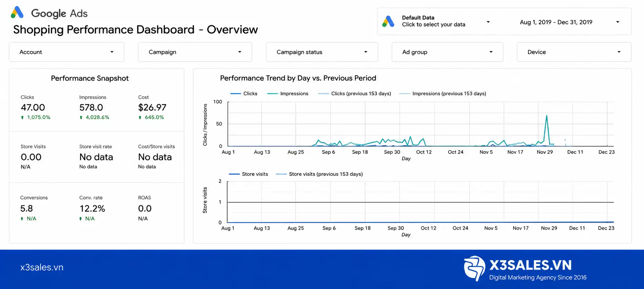Toggle Impressions (previous 153 days) legend entry

(x=443, y=94)
